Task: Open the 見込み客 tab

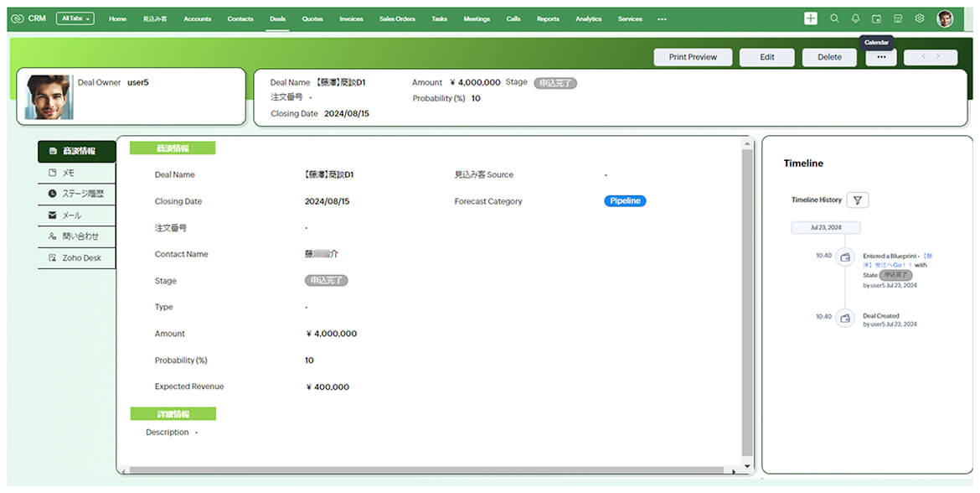Action: tap(154, 18)
